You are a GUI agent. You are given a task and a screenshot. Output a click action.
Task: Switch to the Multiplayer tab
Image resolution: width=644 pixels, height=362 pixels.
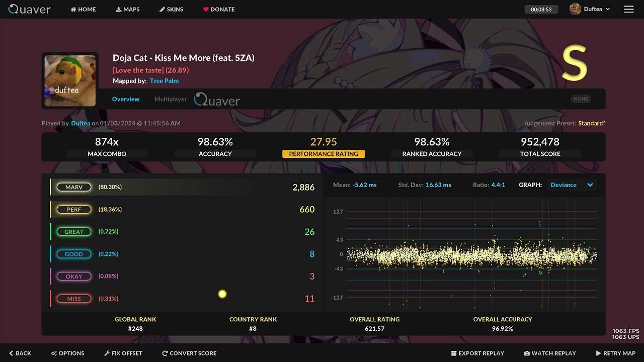point(171,99)
